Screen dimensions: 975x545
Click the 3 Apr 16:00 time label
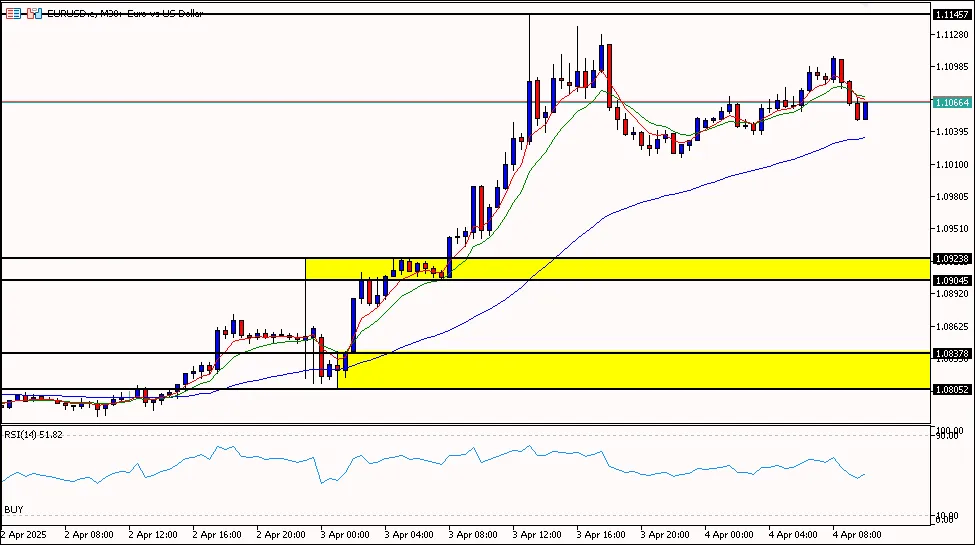pyautogui.click(x=601, y=534)
